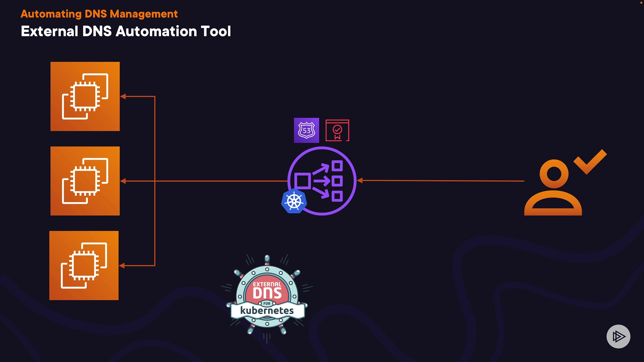The width and height of the screenshot is (644, 362).
Task: Click the top EC2 instance icon
Action: click(85, 96)
